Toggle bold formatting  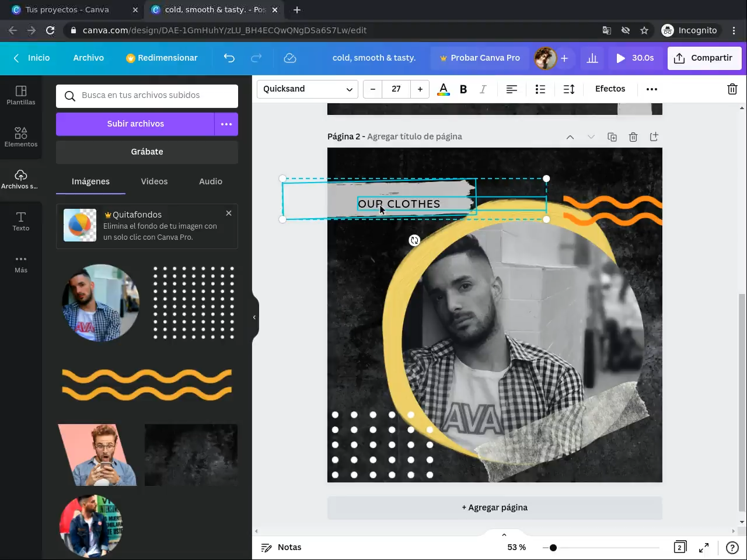[463, 89]
